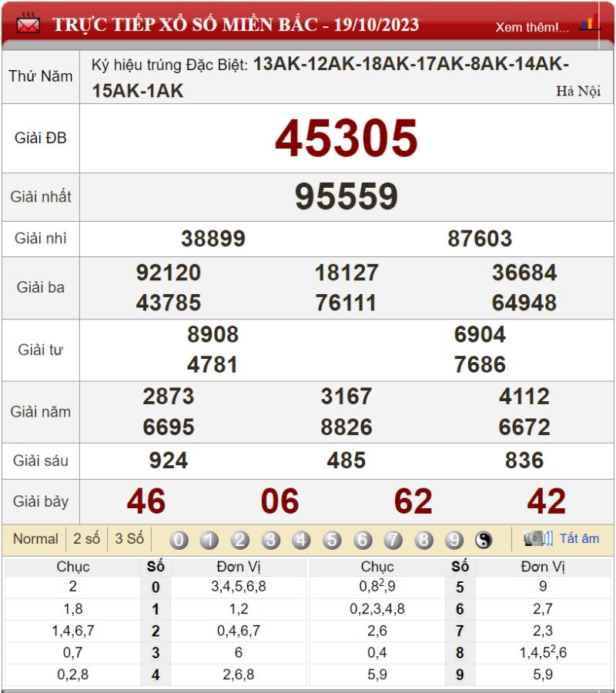The height and width of the screenshot is (693, 616).
Task: Click Chục cell 0,2,3,4,8
Action: [377, 608]
